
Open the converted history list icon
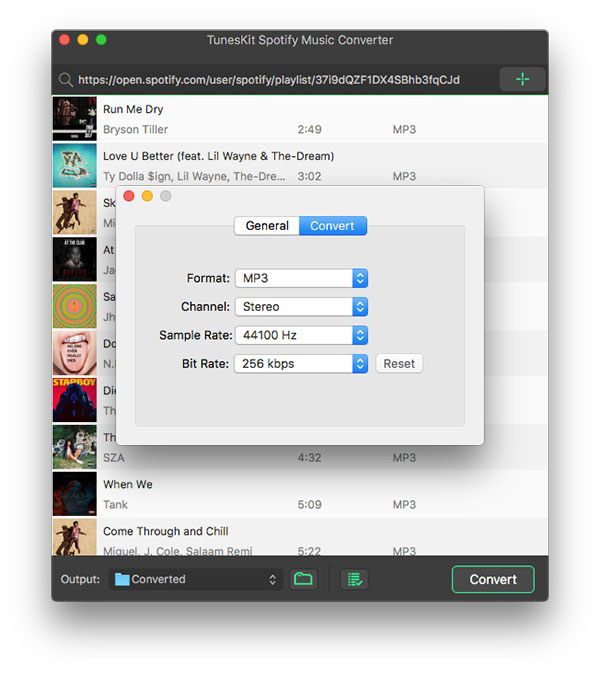point(352,579)
